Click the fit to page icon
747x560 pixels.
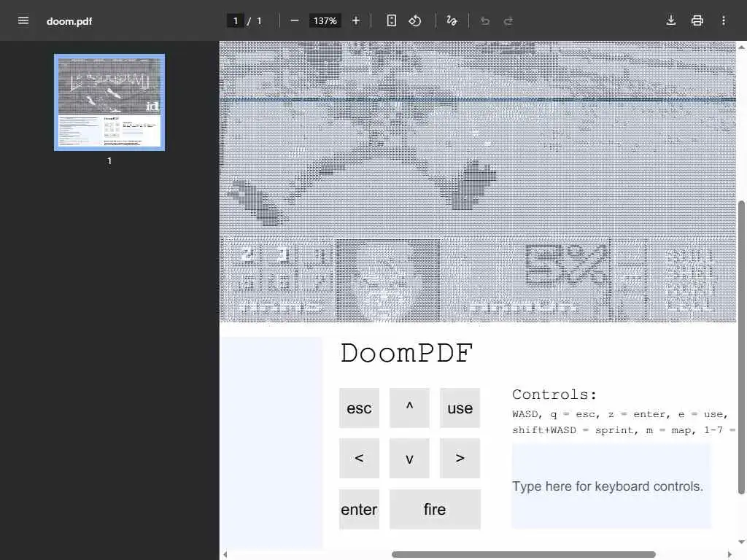tap(391, 20)
